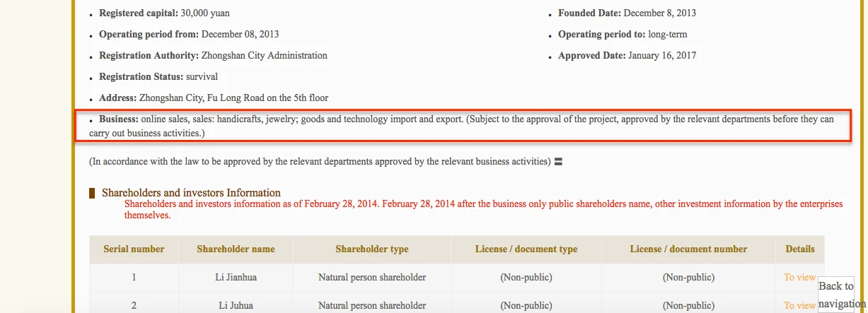Viewport: 868px width, 313px height.
Task: Select License / document type column header
Action: click(526, 249)
